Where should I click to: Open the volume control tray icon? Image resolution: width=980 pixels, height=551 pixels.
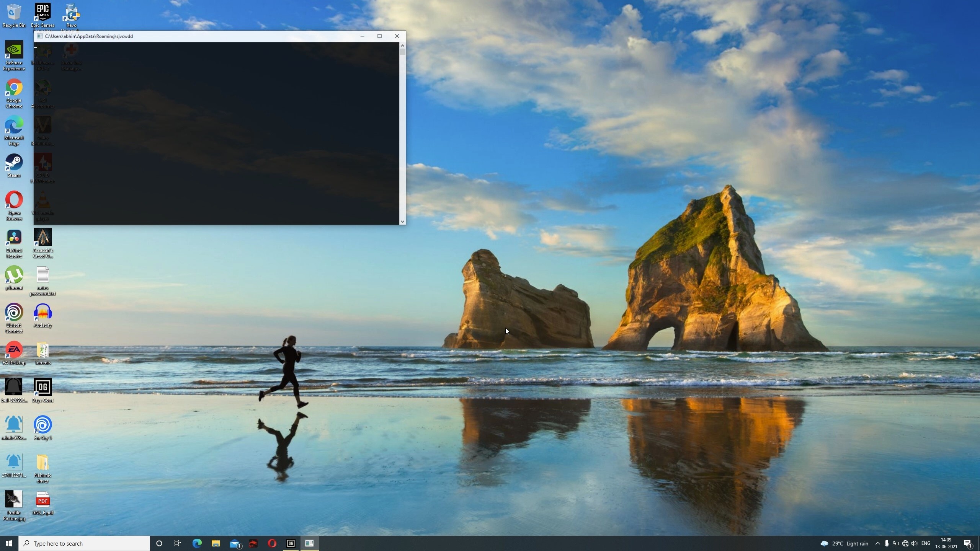click(915, 543)
